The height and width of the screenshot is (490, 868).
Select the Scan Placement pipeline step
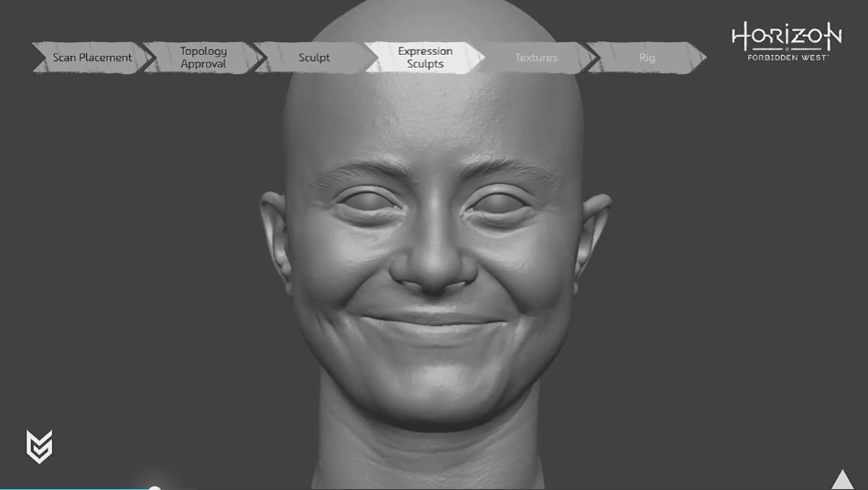pyautogui.click(x=92, y=58)
